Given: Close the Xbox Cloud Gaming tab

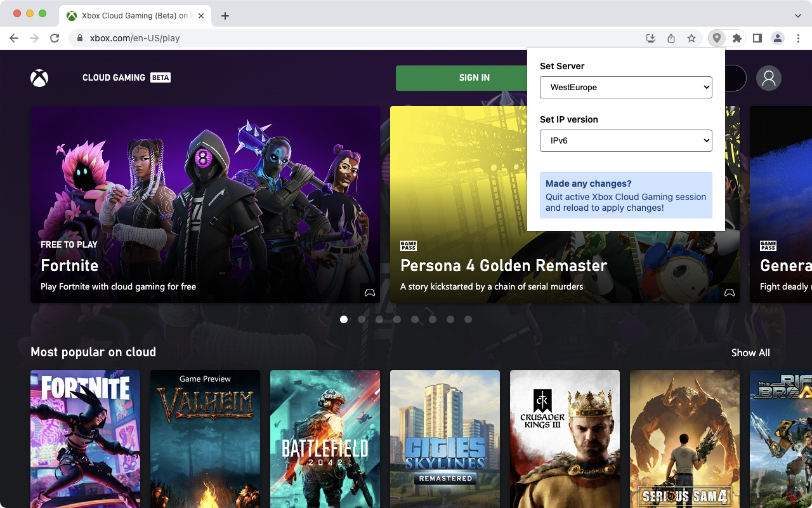Looking at the screenshot, I should tap(202, 16).
